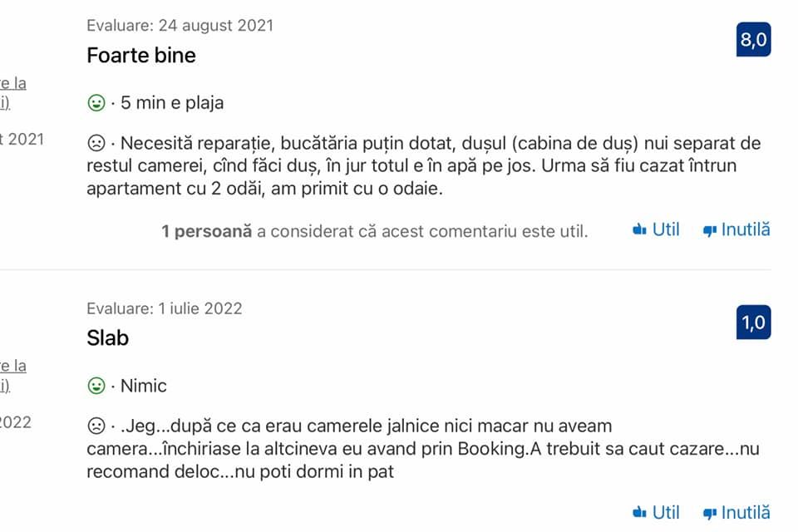The image size is (798, 532).
Task: Click the sad face icon before '.Jeg...'
Action: point(96,426)
